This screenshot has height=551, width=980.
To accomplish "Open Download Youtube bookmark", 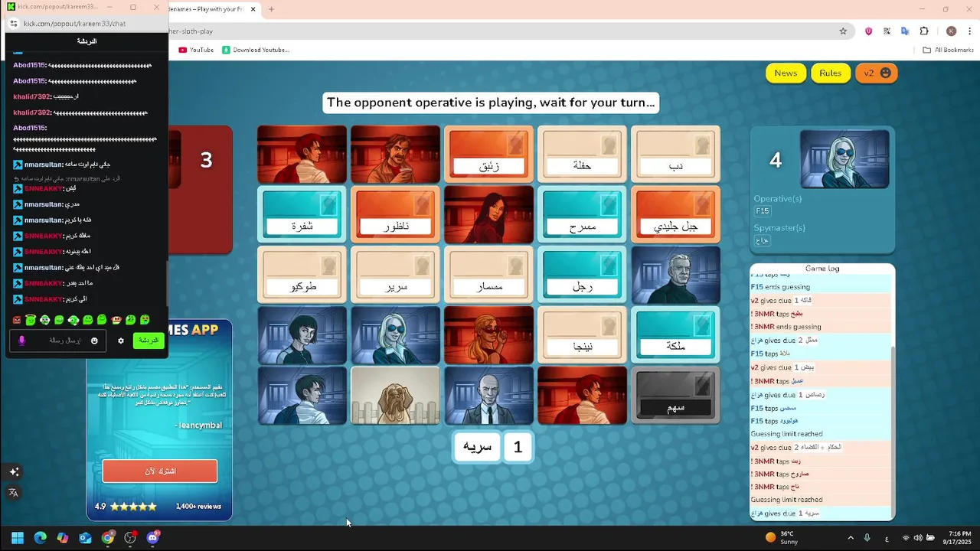I will click(x=256, y=50).
